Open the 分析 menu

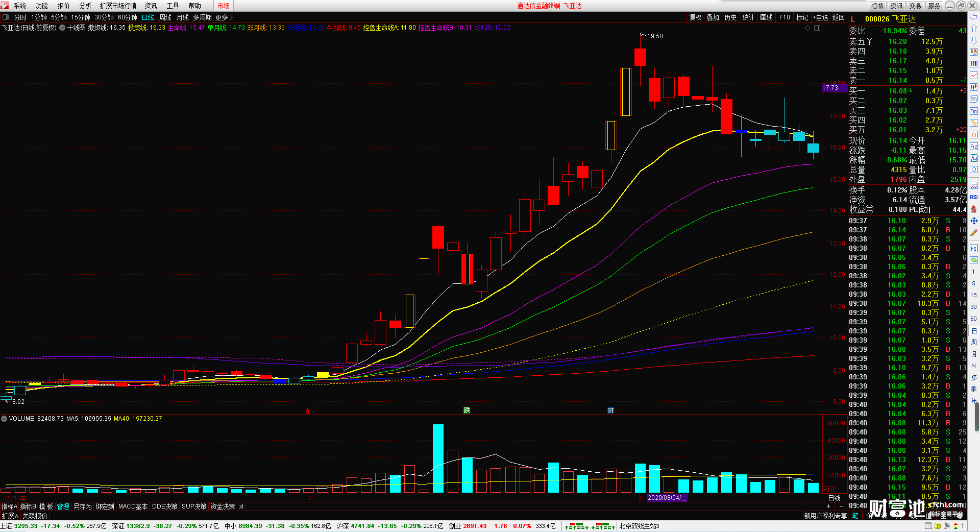86,6
